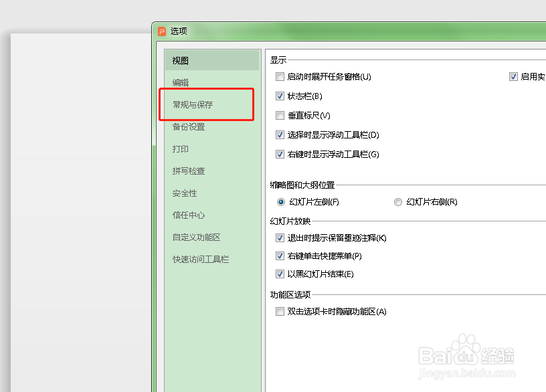Select the 视图 category
546x392 pixels.
click(212, 61)
